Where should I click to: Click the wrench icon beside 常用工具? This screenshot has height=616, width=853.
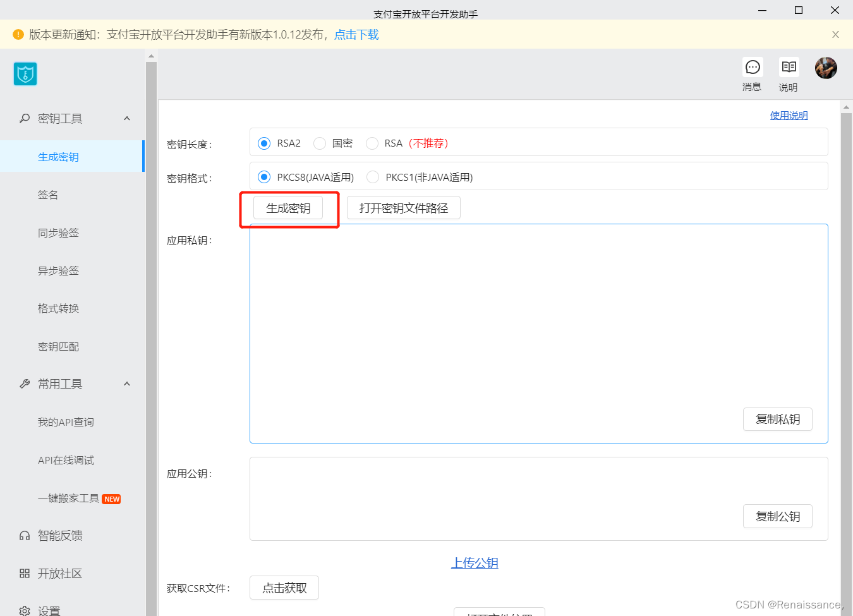(25, 383)
